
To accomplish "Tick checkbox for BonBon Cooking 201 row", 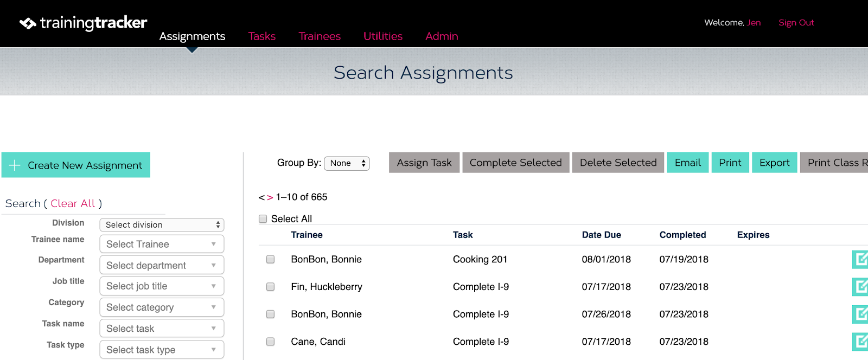I will coord(270,260).
